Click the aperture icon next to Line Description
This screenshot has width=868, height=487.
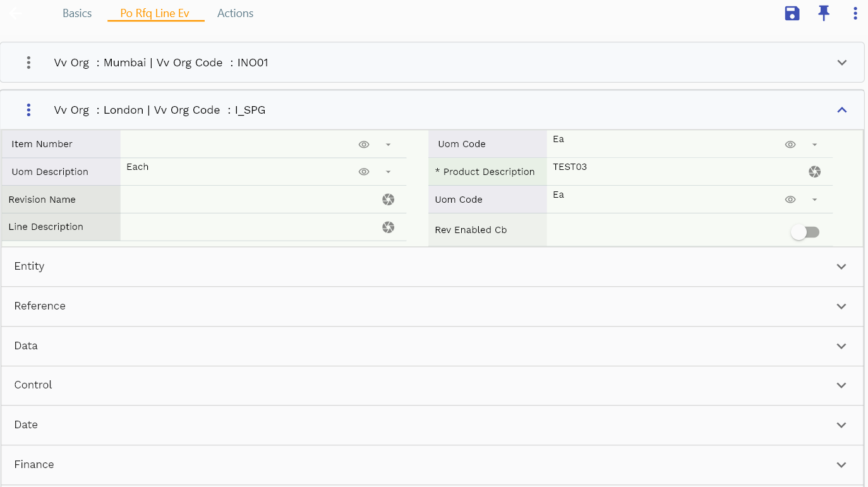click(388, 227)
